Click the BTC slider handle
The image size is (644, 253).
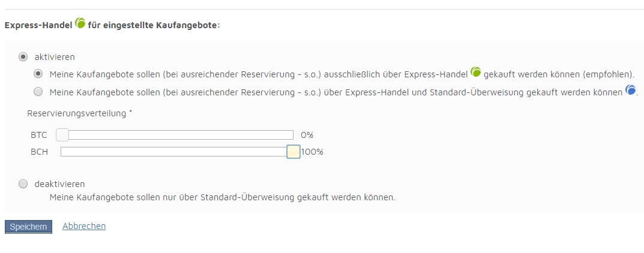[62, 135]
